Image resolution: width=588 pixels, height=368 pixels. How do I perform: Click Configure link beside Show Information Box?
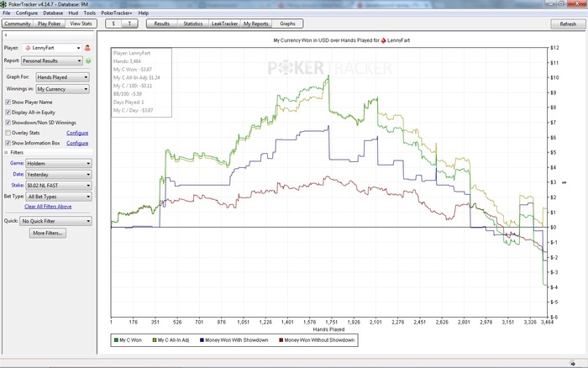(77, 143)
